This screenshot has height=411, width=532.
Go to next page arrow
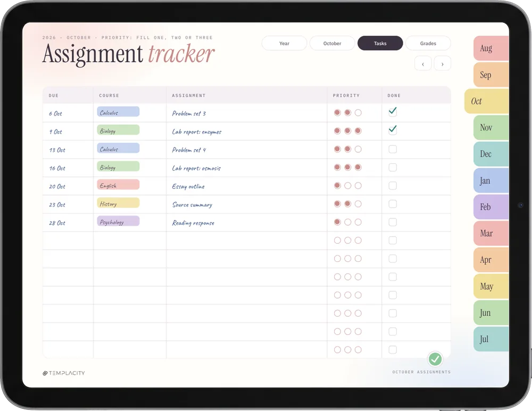(442, 63)
